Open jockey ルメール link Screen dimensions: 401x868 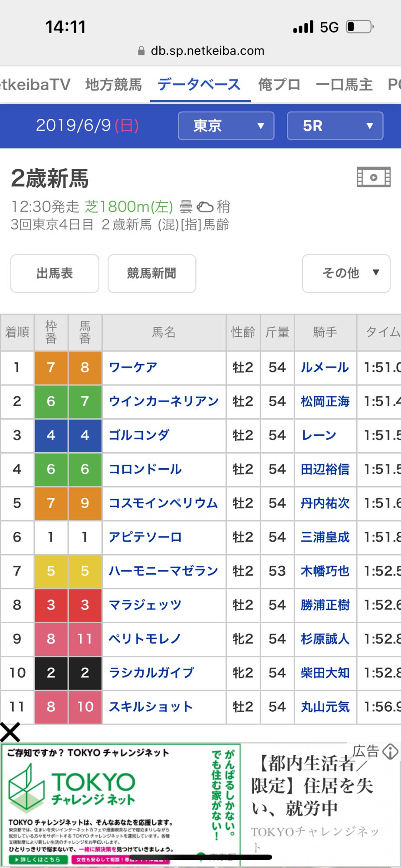325,368
